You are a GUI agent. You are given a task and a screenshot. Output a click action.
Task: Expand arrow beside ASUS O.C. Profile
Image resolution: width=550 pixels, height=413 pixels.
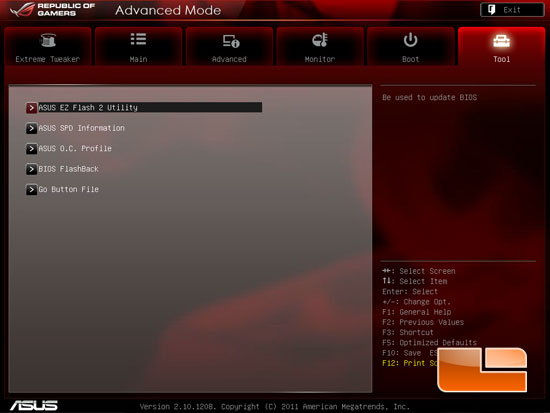[x=31, y=148]
